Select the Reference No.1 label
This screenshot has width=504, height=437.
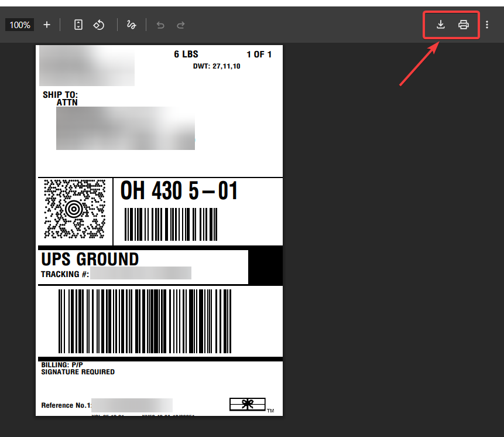click(66, 405)
